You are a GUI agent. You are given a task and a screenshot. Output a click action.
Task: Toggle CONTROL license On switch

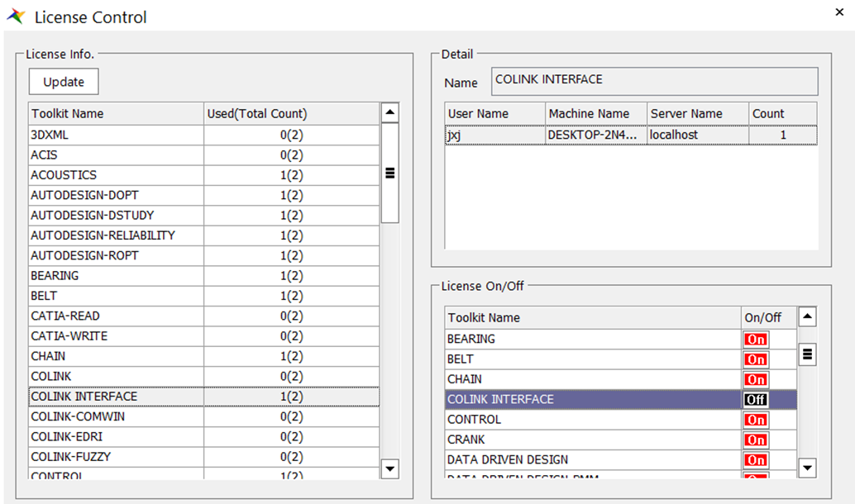pyautogui.click(x=756, y=420)
